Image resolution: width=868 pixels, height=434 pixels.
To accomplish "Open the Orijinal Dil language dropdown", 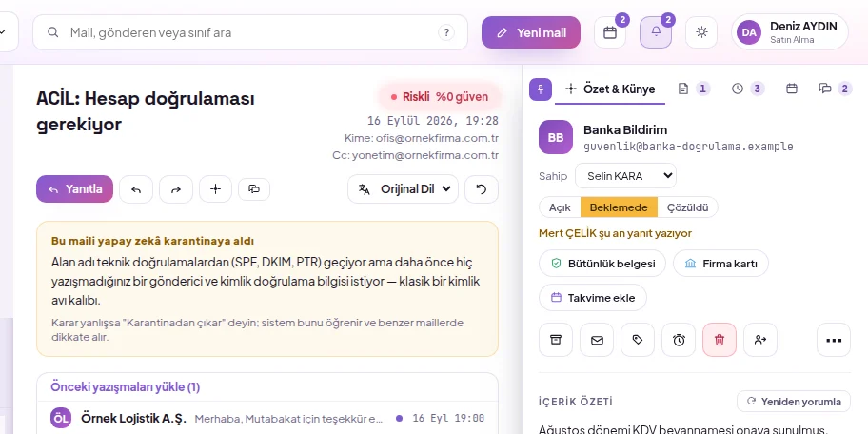I will tap(403, 189).
